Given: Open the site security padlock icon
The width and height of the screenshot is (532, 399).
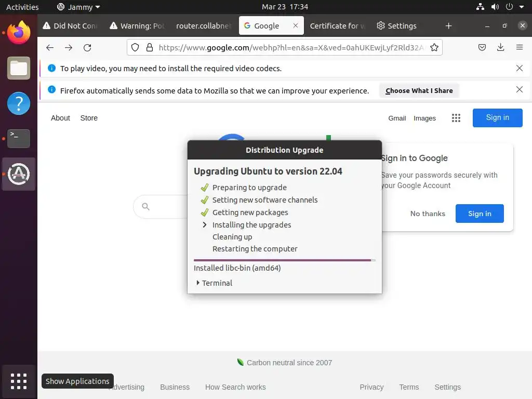Looking at the screenshot, I should click(x=149, y=47).
